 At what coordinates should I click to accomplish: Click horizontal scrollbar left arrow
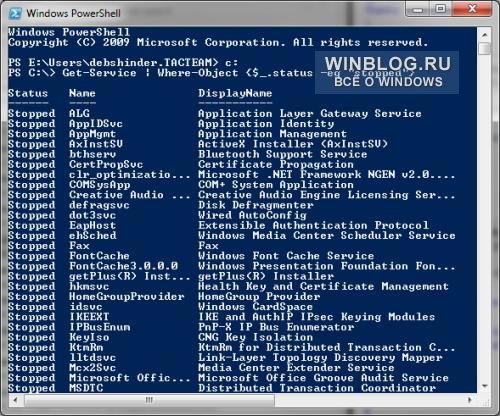(x=15, y=399)
